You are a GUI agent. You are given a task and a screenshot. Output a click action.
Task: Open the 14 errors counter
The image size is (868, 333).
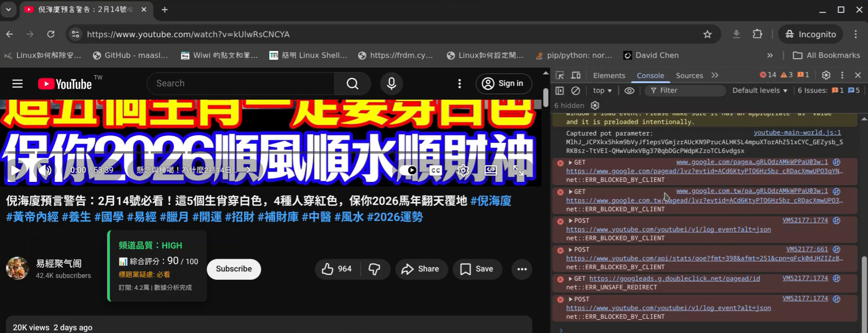point(767,75)
